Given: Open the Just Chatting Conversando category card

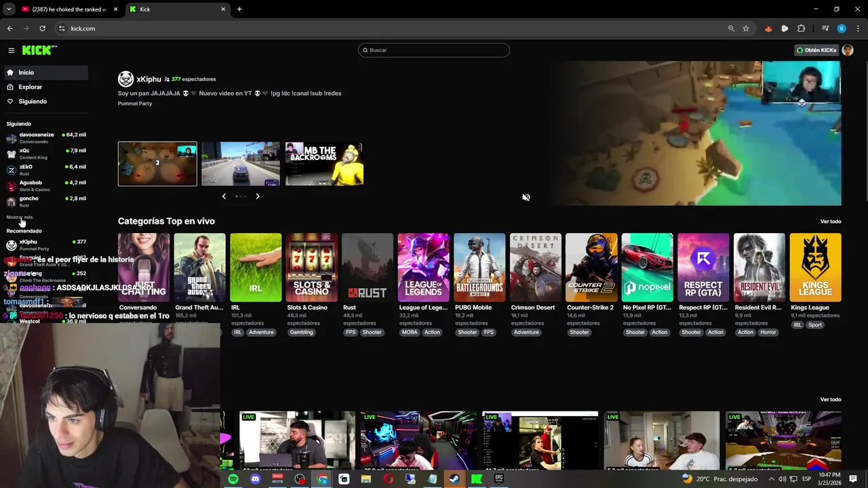Looking at the screenshot, I should (x=144, y=268).
